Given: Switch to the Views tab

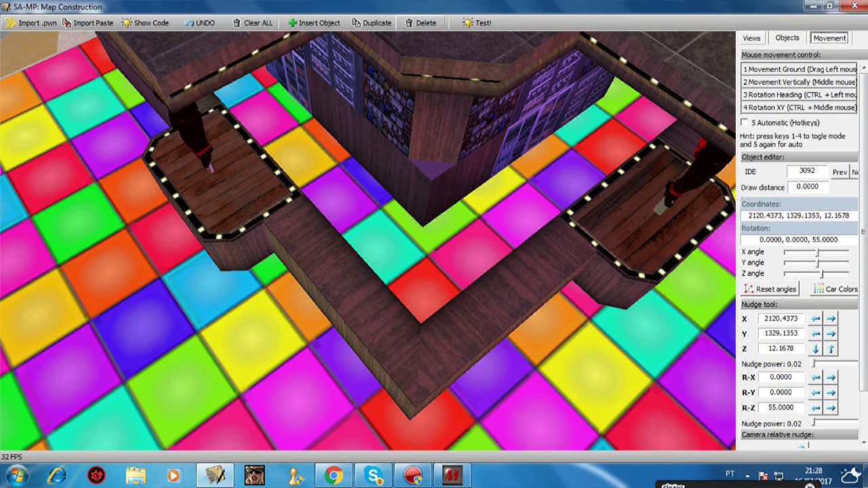Looking at the screenshot, I should click(751, 38).
